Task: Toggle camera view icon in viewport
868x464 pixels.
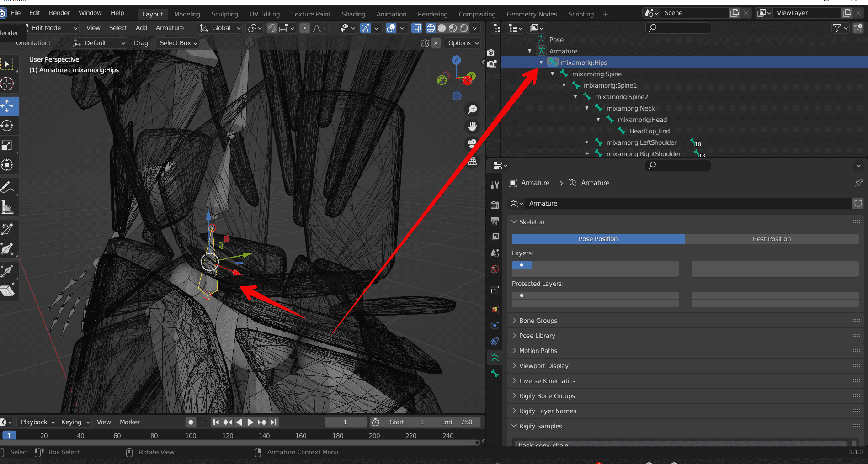Action: click(472, 144)
